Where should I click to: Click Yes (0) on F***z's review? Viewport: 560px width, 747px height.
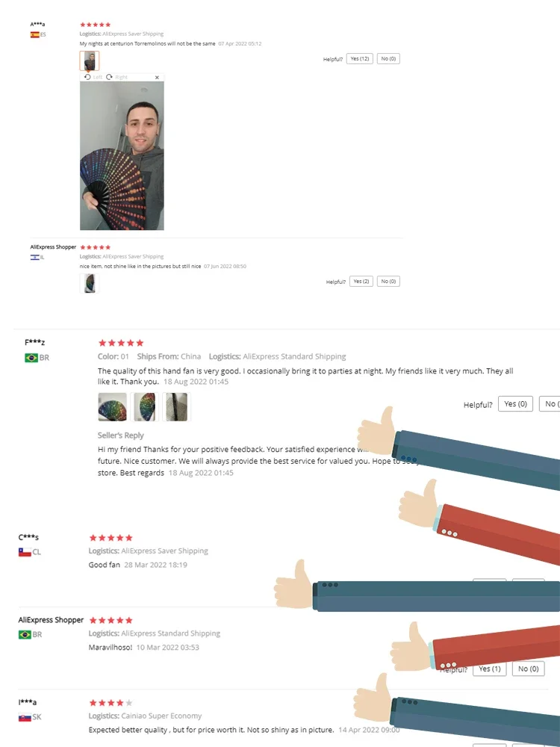coord(515,403)
